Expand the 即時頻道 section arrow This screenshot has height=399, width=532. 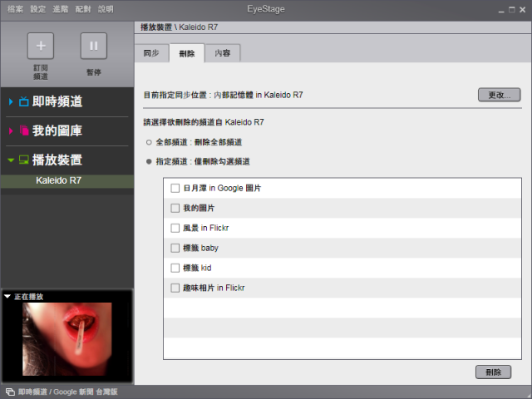(11, 101)
